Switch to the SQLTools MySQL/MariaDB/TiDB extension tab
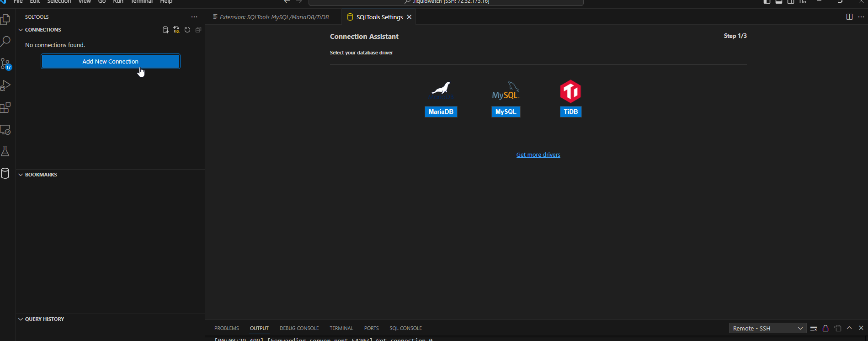The width and height of the screenshot is (868, 341). 274,17
